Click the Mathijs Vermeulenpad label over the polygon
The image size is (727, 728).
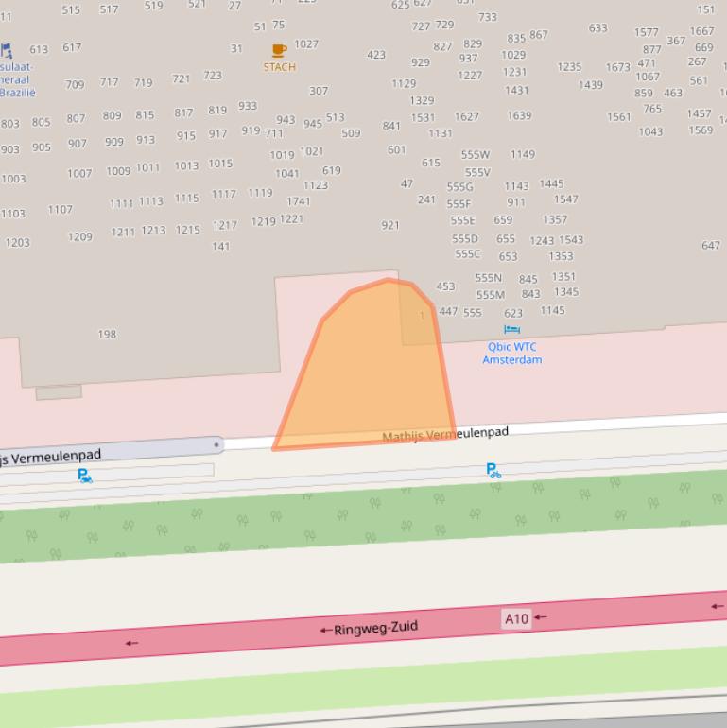tap(445, 434)
